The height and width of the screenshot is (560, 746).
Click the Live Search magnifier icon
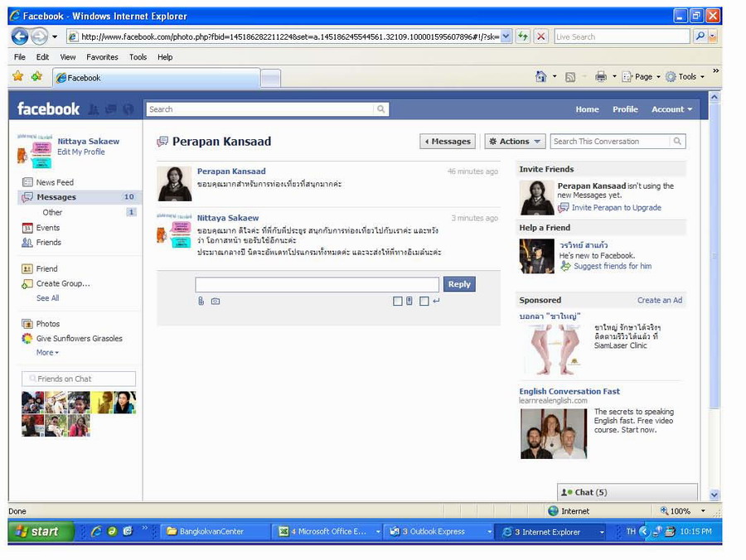click(700, 36)
